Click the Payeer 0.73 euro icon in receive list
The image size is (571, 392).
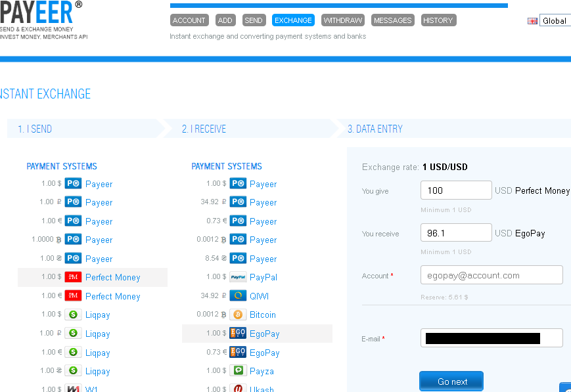[x=238, y=221]
